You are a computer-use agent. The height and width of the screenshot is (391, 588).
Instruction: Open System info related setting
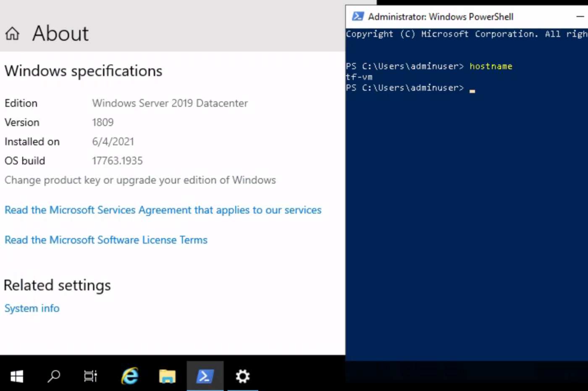point(32,308)
